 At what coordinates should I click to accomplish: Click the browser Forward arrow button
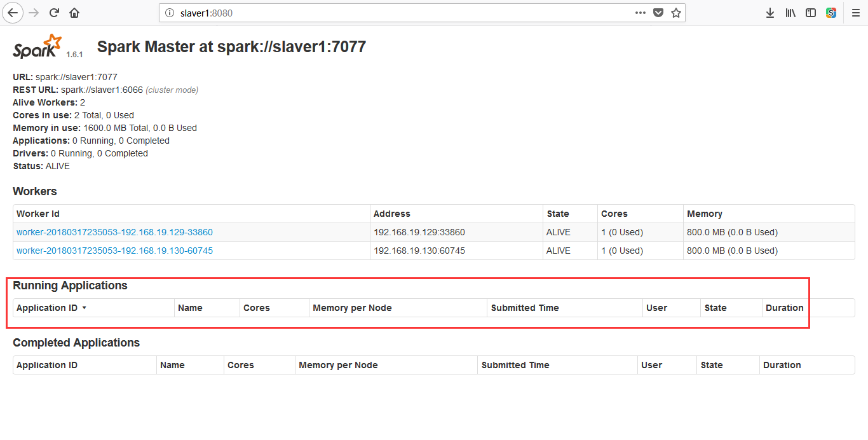coord(34,13)
